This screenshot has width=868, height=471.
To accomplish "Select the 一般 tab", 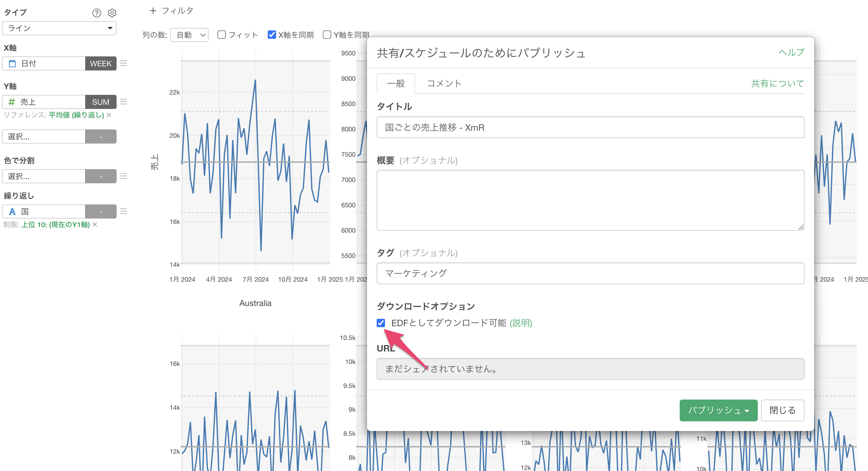I will pyautogui.click(x=396, y=83).
